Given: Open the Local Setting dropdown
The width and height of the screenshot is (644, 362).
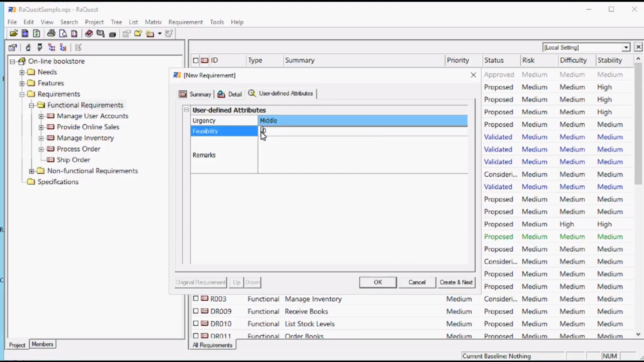Looking at the screenshot, I should pos(626,48).
